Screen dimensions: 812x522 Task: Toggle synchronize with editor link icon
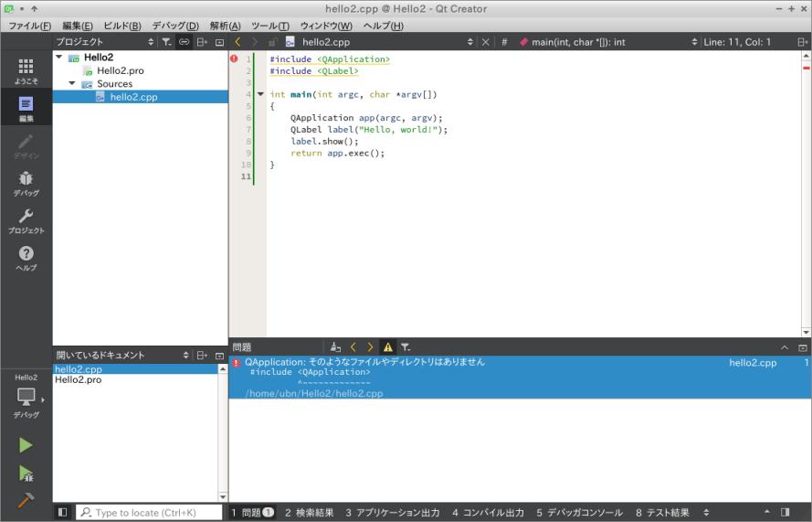(x=184, y=42)
